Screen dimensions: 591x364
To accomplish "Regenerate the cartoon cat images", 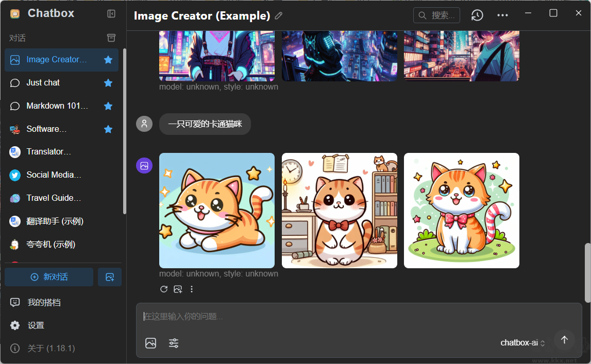I will pyautogui.click(x=164, y=289).
